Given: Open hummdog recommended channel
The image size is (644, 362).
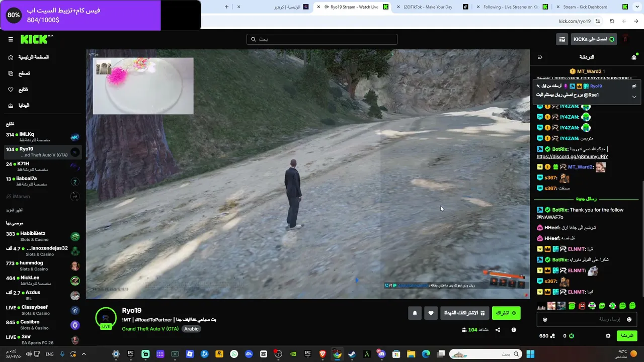Looking at the screenshot, I should pyautogui.click(x=42, y=266).
